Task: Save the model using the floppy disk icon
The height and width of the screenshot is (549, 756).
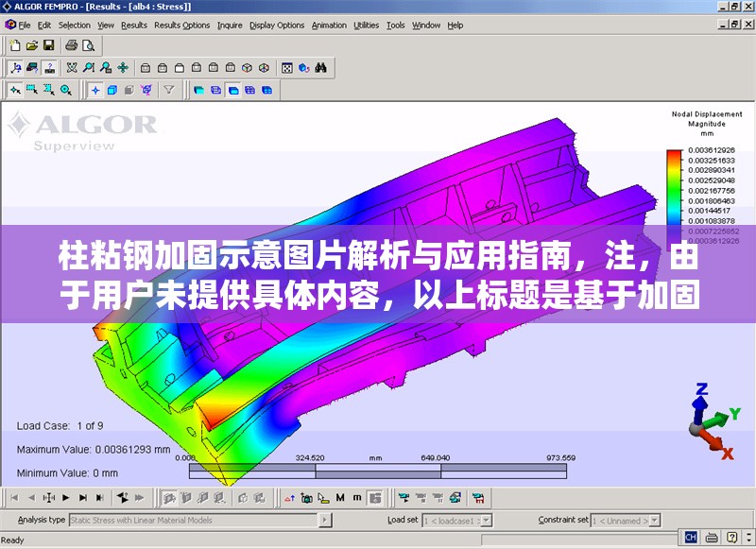Action: click(x=48, y=45)
